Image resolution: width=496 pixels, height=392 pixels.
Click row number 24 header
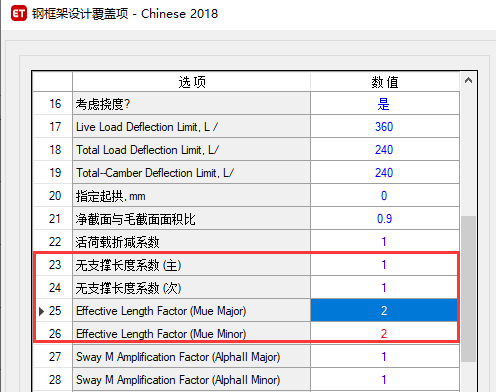53,288
